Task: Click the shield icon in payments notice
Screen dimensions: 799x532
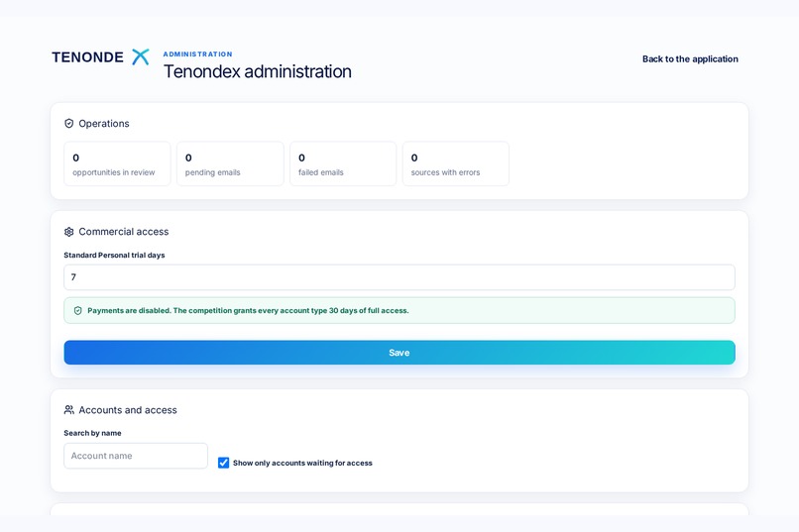Action: coord(78,310)
